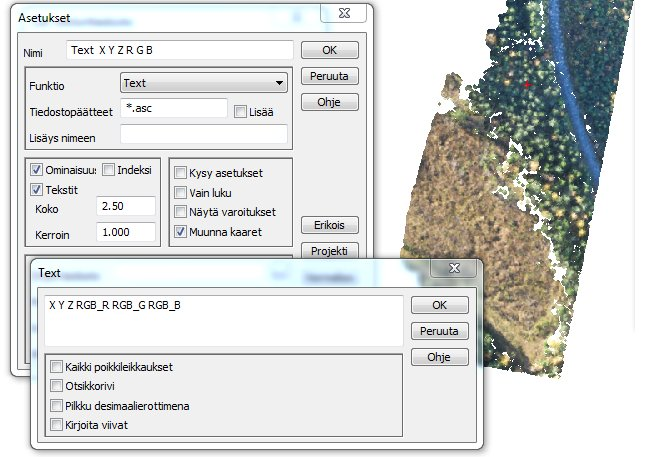Image resolution: width=658 pixels, height=457 pixels.
Task: Enable the Kysy asetukset checkbox
Action: (180, 173)
